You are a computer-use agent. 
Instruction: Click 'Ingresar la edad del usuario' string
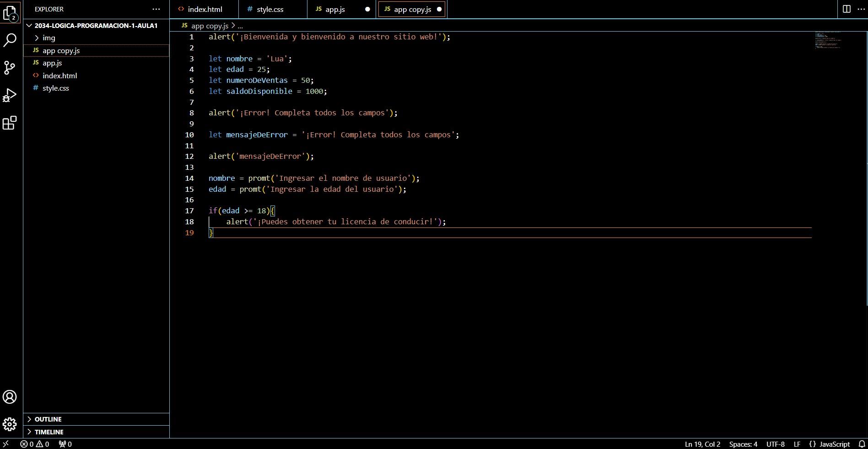tap(332, 189)
